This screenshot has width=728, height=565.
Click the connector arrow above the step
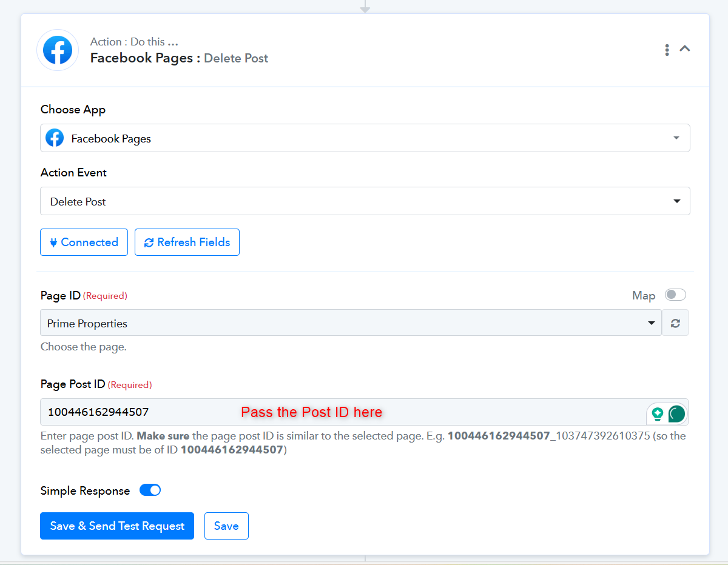point(365,8)
